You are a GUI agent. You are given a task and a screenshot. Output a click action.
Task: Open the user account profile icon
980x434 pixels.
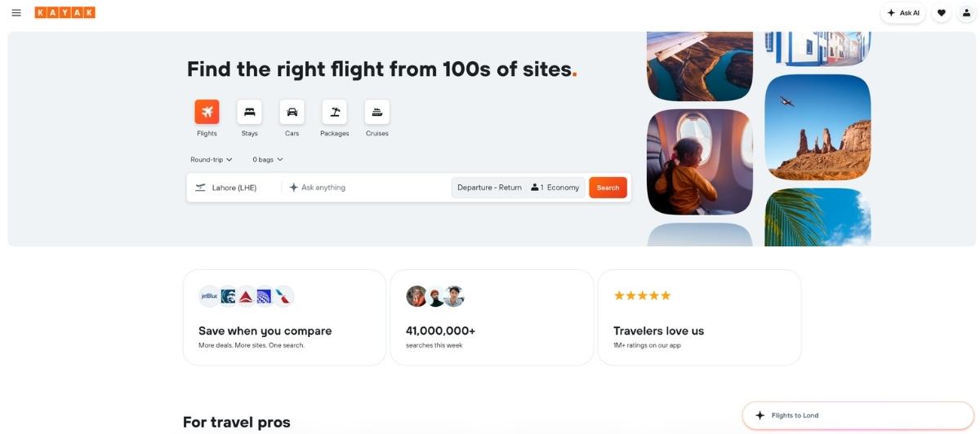[966, 13]
